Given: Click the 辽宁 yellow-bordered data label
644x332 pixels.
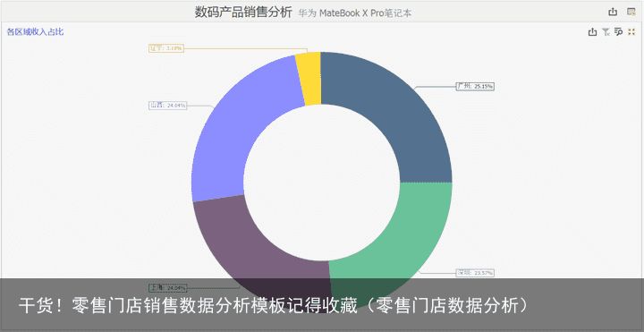Looking at the screenshot, I should 166,48.
